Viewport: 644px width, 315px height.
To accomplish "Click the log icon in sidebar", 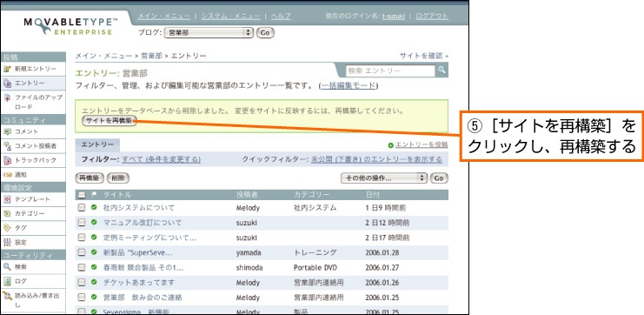I will [x=7, y=281].
